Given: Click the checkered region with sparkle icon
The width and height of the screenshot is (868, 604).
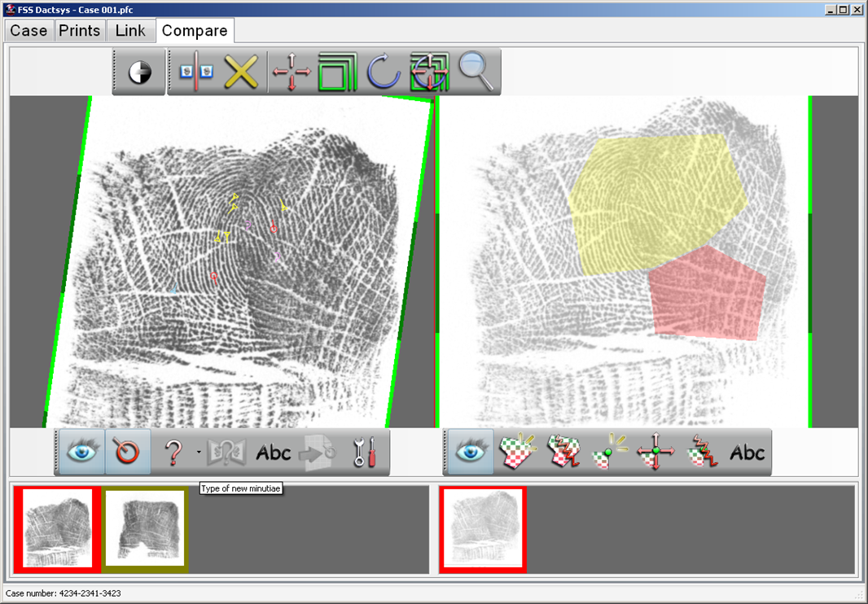Looking at the screenshot, I should [x=517, y=451].
